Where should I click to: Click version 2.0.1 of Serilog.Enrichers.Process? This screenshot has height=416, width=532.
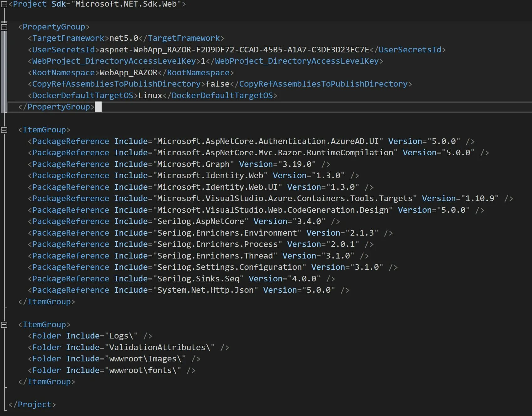pos(343,244)
